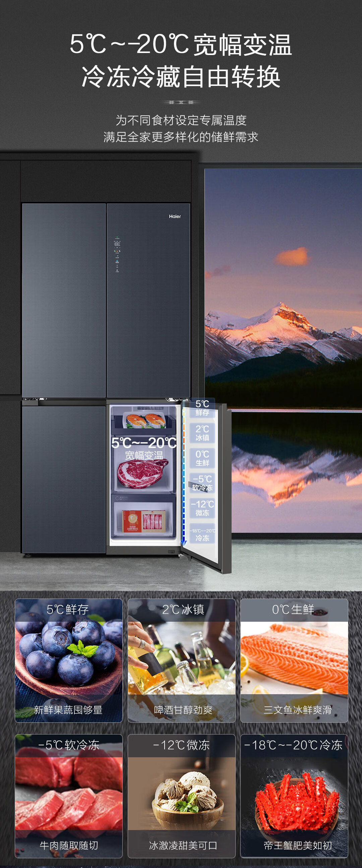
Task: Open the blueberry 5℃鲜存 picture card
Action: 69,660
